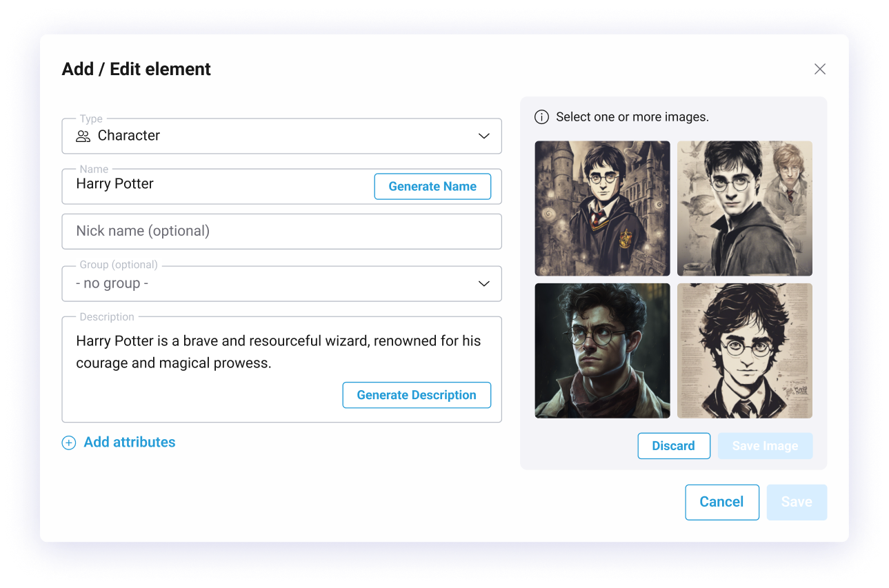This screenshot has width=889, height=588.
Task: Discard the generated images
Action: 674,446
